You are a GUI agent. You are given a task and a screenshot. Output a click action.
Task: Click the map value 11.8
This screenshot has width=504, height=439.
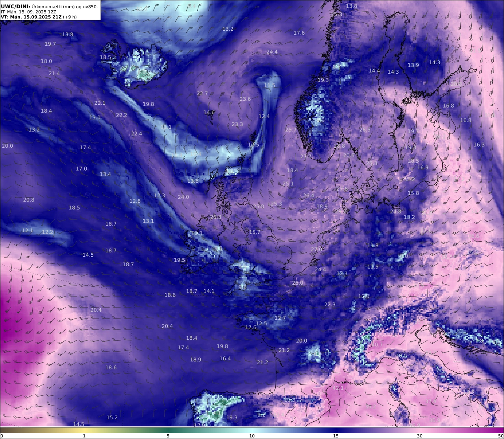coord(373,246)
